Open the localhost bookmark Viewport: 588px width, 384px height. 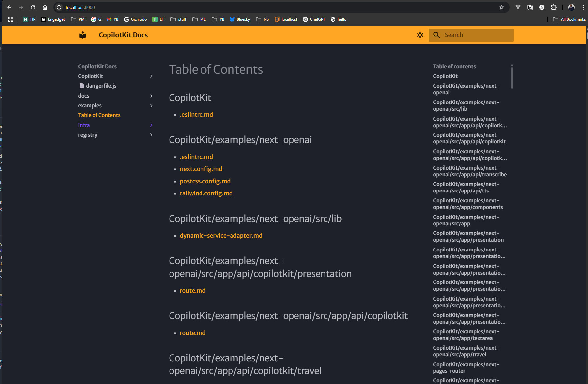point(286,19)
